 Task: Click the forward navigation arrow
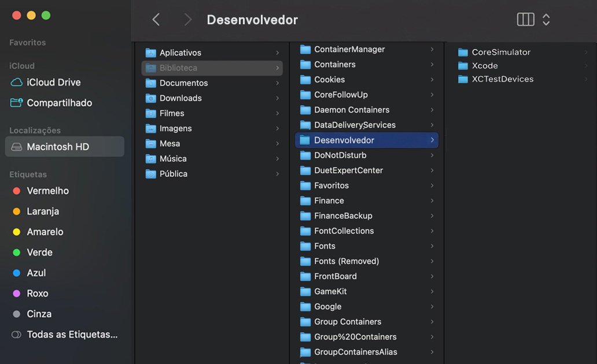coord(187,19)
